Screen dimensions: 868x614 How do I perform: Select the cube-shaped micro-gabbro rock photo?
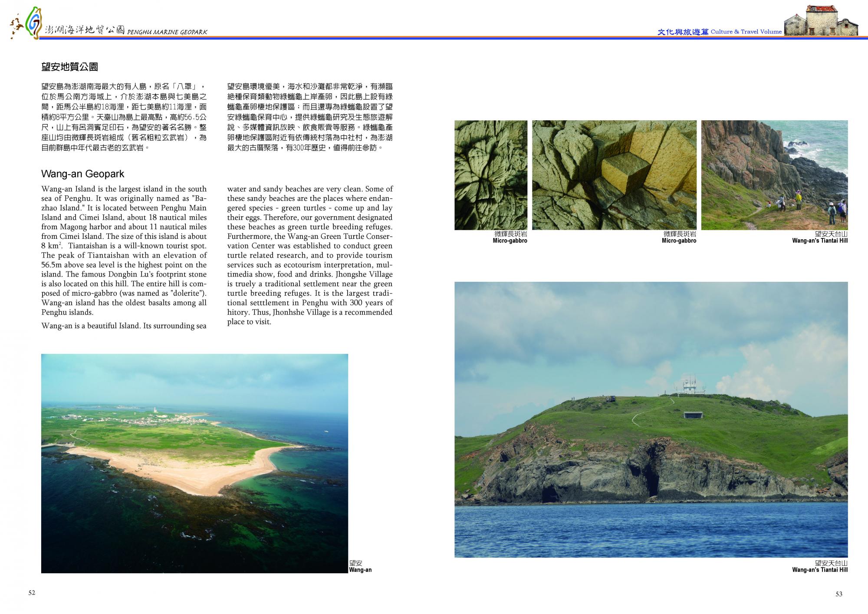(x=614, y=175)
